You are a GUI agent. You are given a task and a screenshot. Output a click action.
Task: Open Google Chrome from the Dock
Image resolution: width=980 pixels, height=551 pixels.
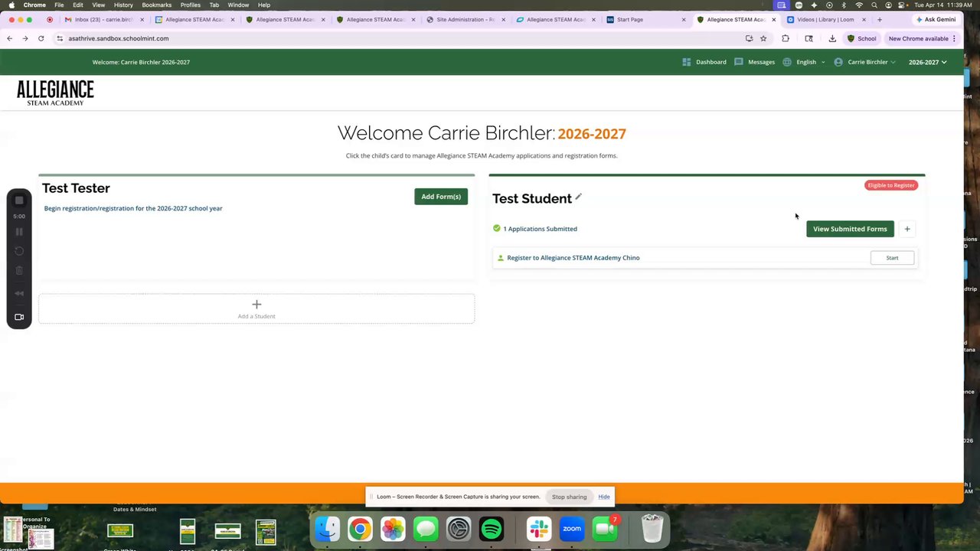[x=360, y=529]
